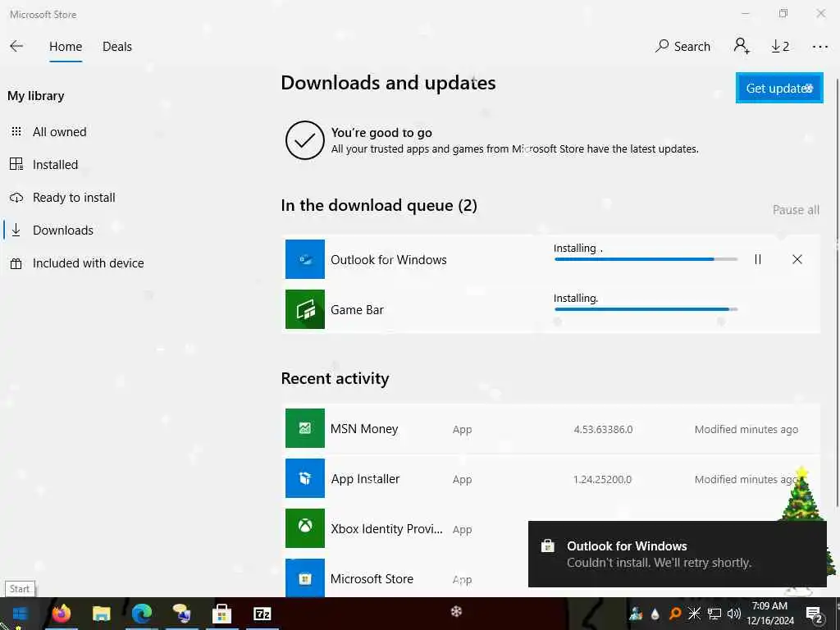Switch to the Home tab
The height and width of the screenshot is (630, 840).
coord(66,47)
